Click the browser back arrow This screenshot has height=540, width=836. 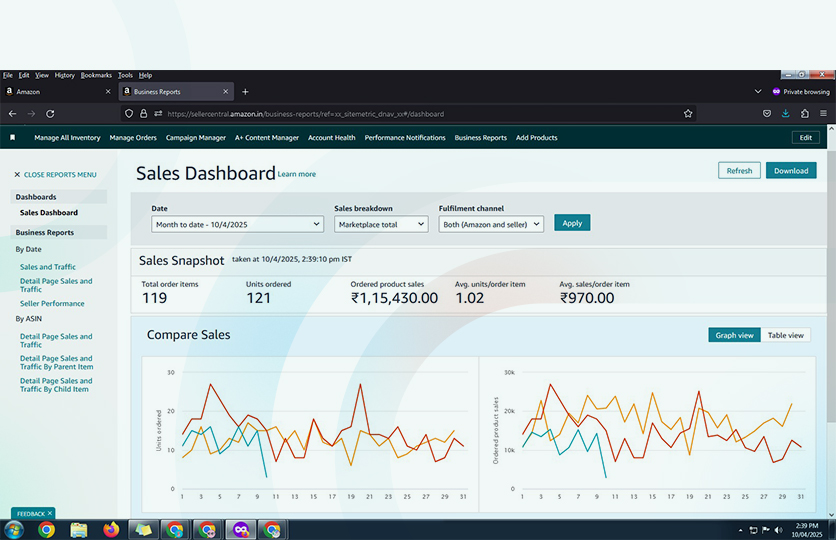coord(11,114)
